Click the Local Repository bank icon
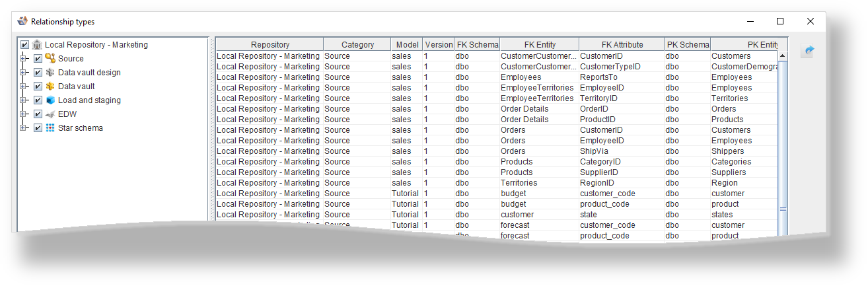868x286 pixels. tap(37, 45)
